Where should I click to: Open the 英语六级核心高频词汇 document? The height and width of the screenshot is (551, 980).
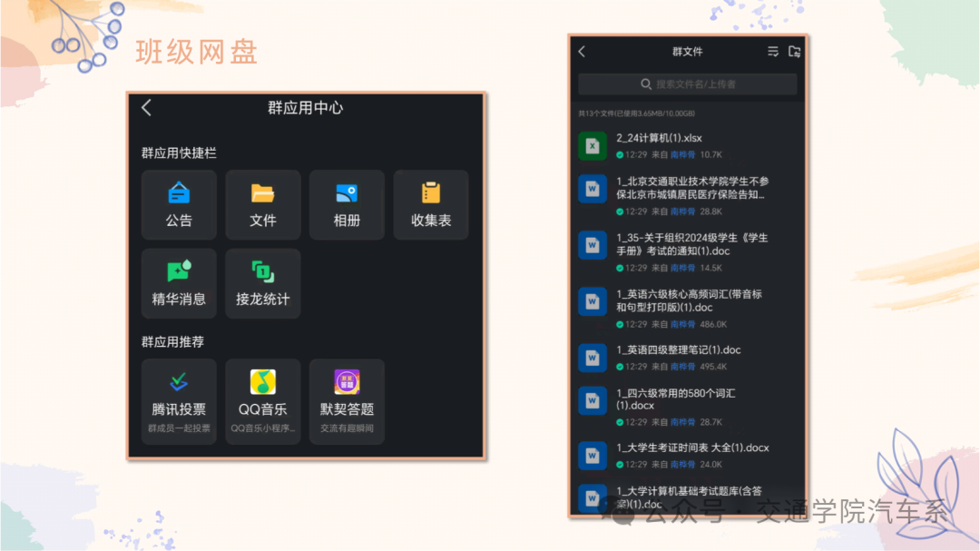click(688, 300)
